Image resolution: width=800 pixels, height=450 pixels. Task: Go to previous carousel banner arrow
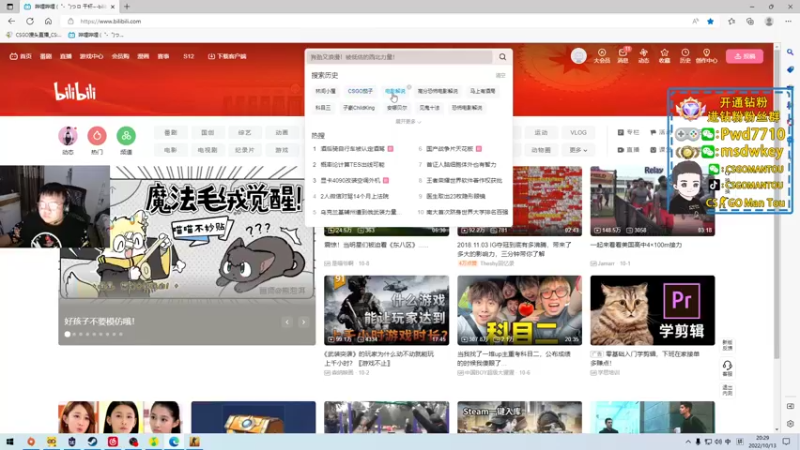tap(287, 322)
